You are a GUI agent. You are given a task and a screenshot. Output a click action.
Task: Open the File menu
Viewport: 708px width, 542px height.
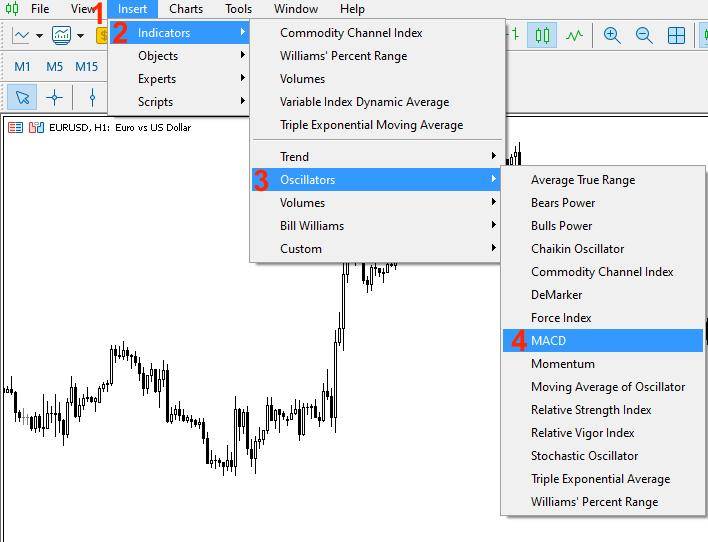tap(40, 9)
